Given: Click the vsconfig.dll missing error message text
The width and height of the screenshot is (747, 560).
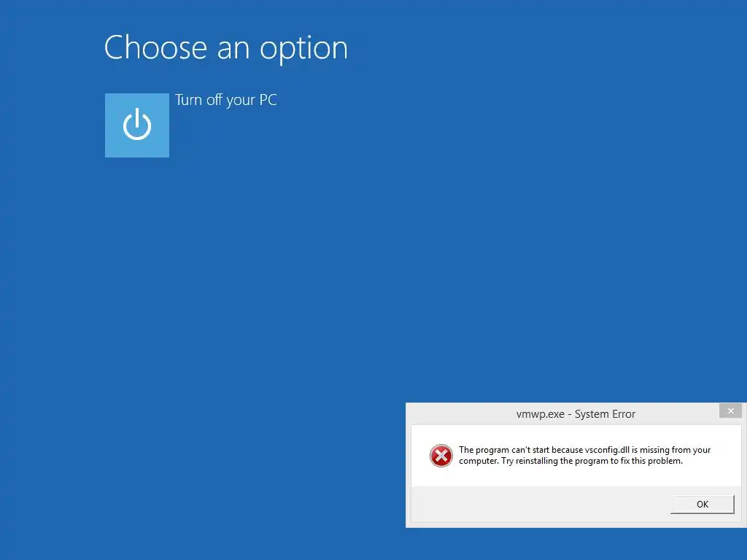Looking at the screenshot, I should (584, 455).
